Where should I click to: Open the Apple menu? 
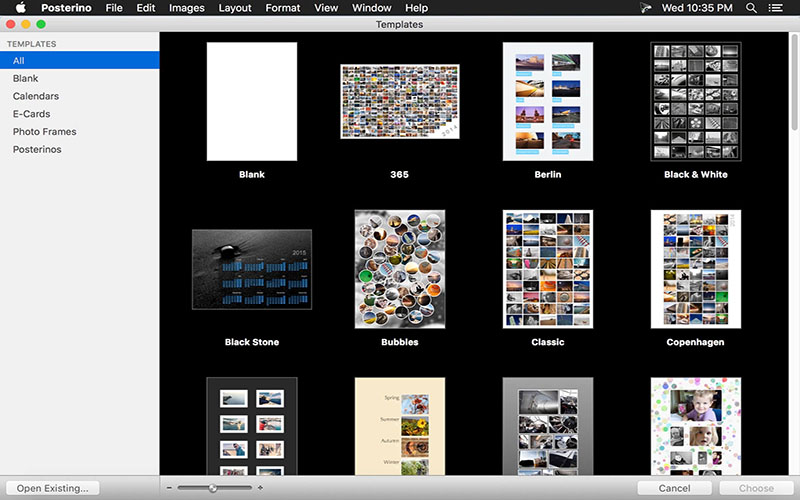pos(20,8)
